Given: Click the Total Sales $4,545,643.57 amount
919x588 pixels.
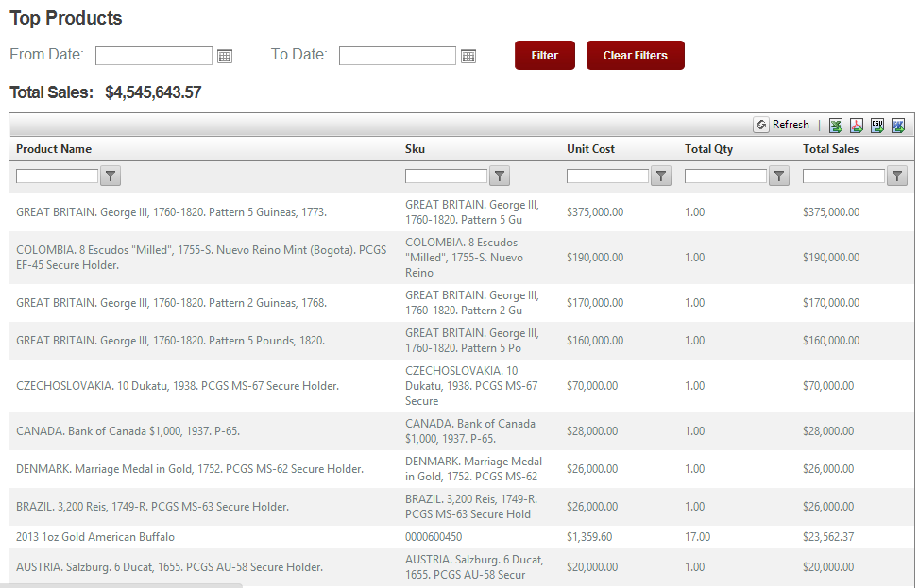Looking at the screenshot, I should point(153,92).
